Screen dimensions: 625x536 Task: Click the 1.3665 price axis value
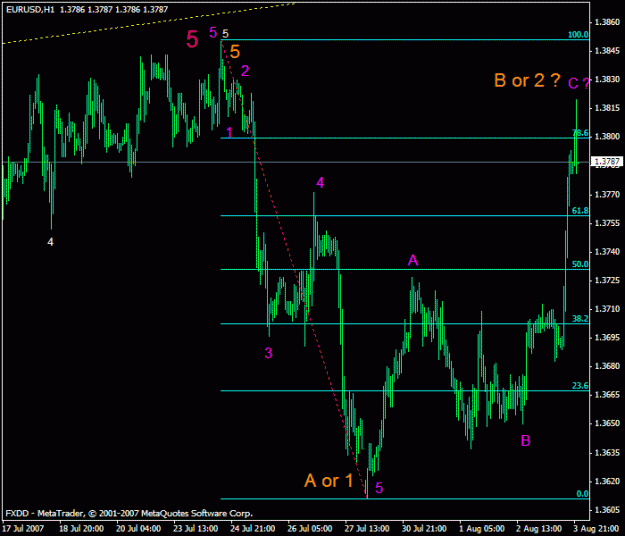[607, 395]
